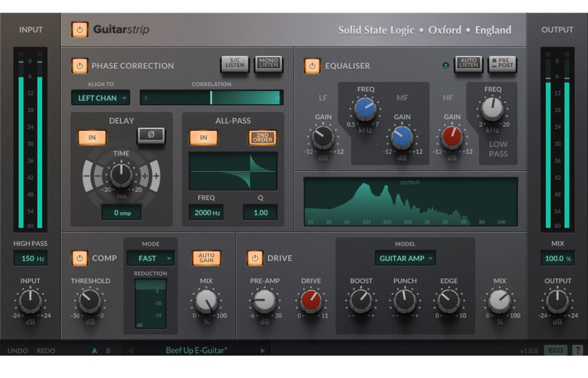This screenshot has height=378, width=588.
Task: Click the Boost knob
Action: pos(361,301)
